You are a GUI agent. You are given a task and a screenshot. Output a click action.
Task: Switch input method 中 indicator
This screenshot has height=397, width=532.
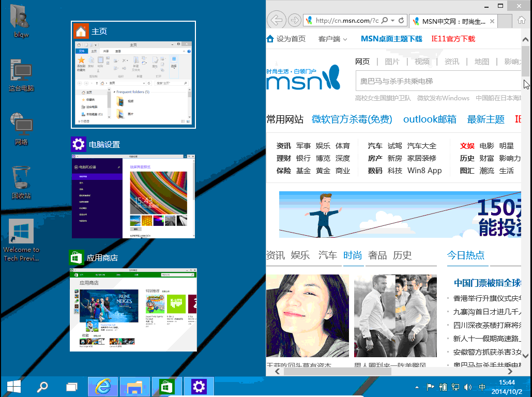(482, 387)
